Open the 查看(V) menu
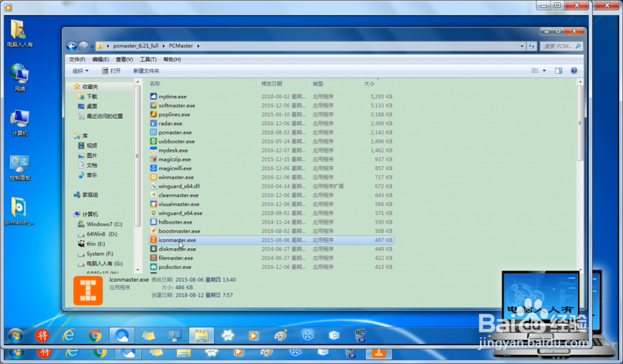The width and height of the screenshot is (623, 364). point(124,59)
